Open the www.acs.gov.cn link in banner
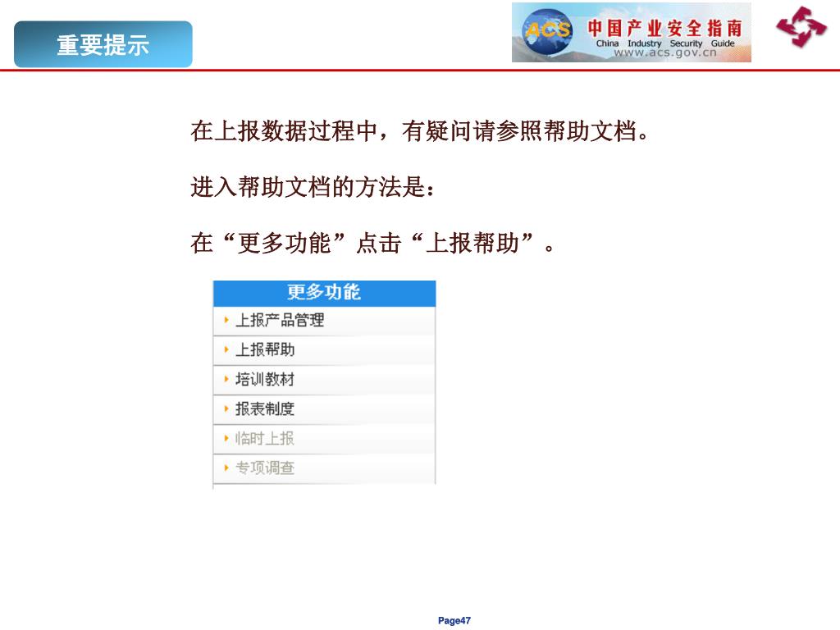Viewport: 840px width, 630px height. [x=664, y=52]
